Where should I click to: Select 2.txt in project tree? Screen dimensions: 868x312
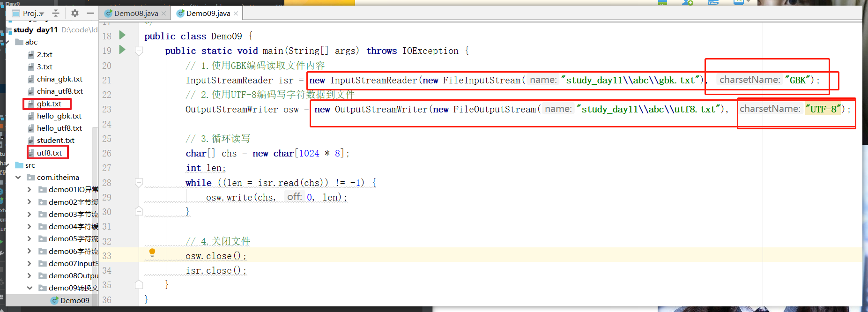click(x=45, y=54)
